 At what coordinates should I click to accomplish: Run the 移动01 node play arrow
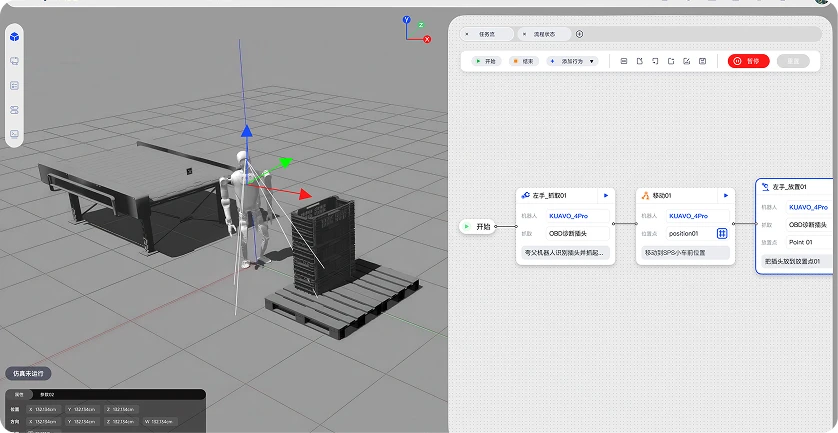pos(726,196)
